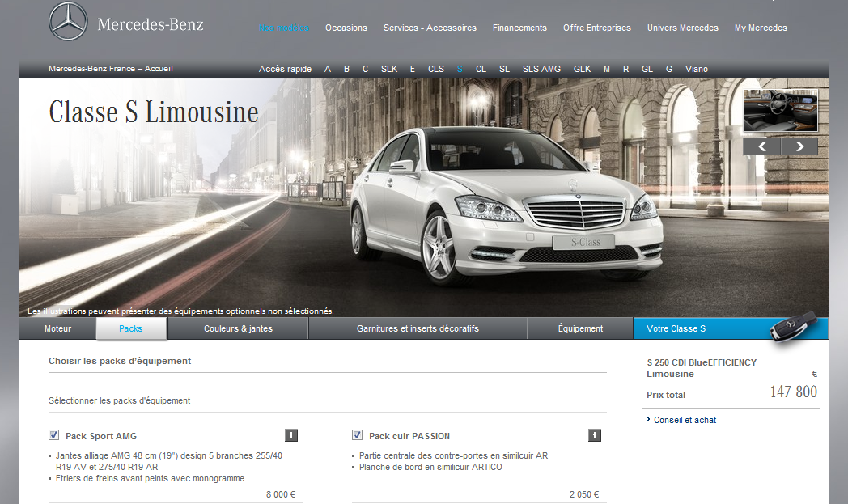Select SL in quick access bar

tap(505, 70)
